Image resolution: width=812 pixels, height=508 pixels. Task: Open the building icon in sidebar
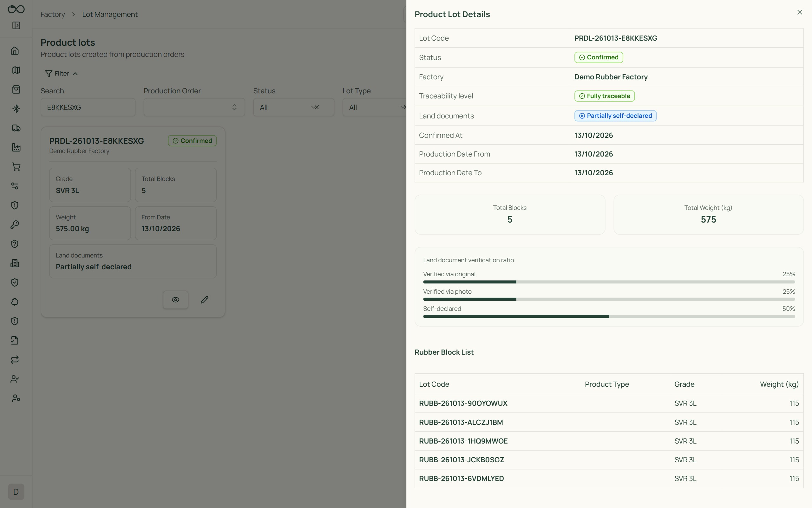(x=15, y=264)
